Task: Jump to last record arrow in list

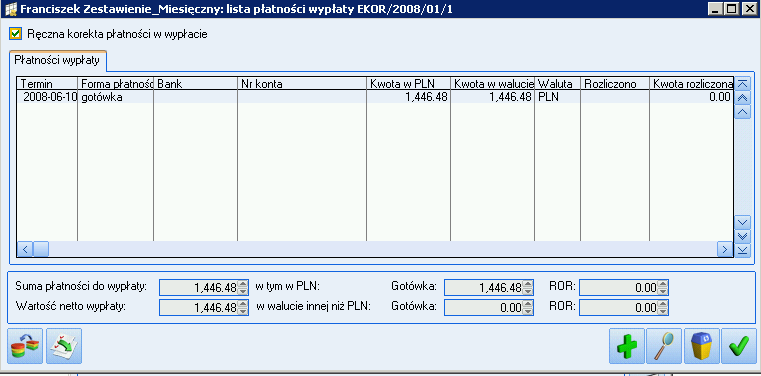Action: 743,250
